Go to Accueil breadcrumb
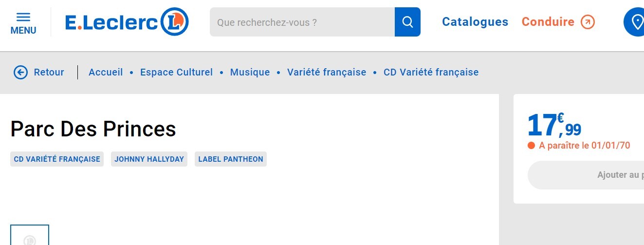This screenshot has height=245, width=644. tap(106, 73)
